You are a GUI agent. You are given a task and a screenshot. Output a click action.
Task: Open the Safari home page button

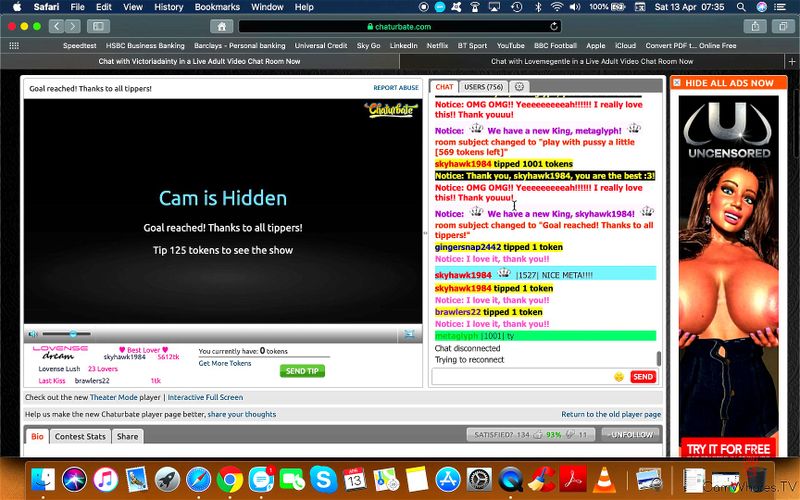click(221, 27)
